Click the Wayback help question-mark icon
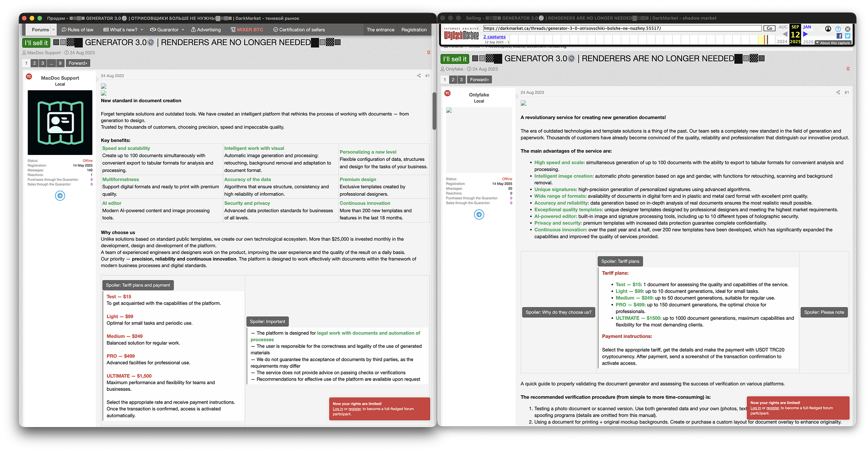This screenshot has height=452, width=868. coord(838,29)
